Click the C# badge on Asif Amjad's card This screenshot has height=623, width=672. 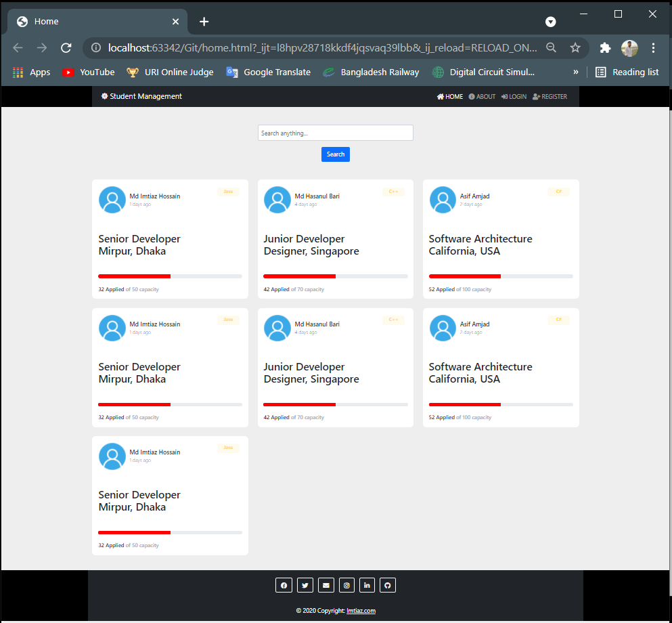click(x=558, y=191)
